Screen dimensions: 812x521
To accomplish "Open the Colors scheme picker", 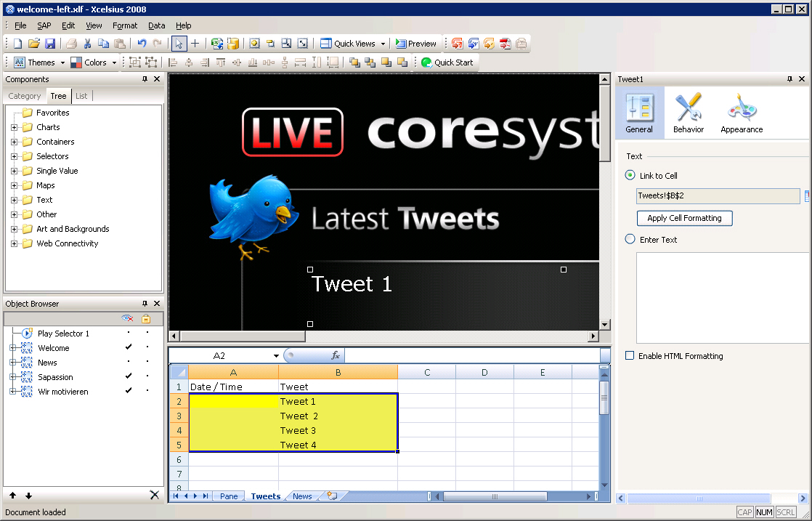I will 89,62.
